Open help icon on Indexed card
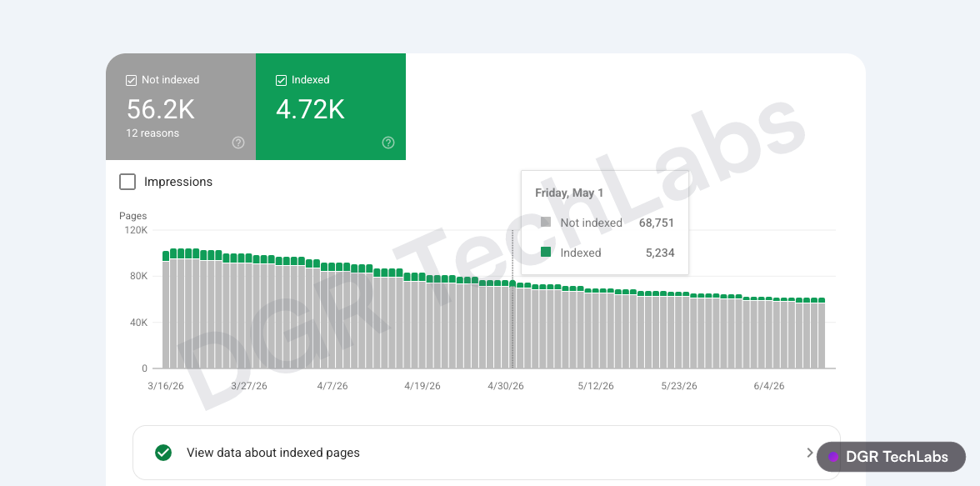The height and width of the screenshot is (486, 980). [388, 143]
